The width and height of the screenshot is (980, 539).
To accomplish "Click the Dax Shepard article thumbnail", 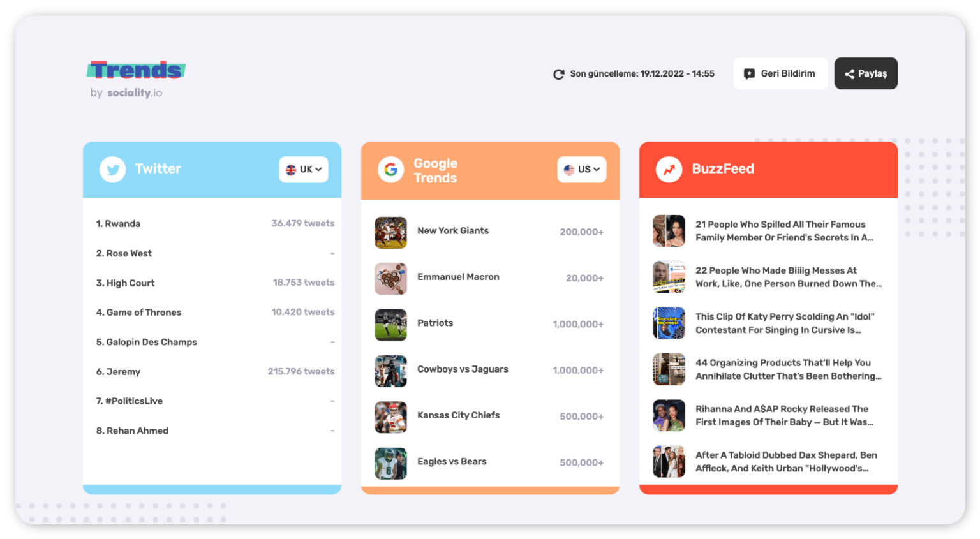I will tap(669, 462).
